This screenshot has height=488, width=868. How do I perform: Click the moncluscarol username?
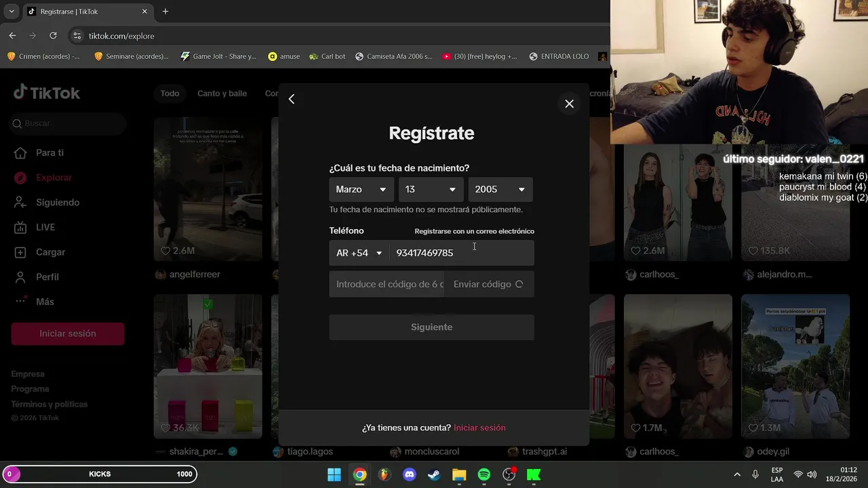point(431,451)
